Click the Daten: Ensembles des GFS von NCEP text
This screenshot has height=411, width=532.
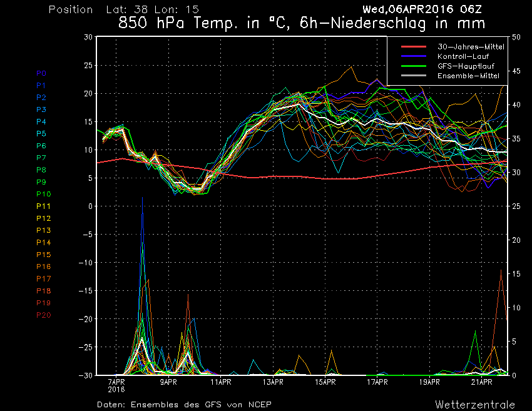coord(184,405)
